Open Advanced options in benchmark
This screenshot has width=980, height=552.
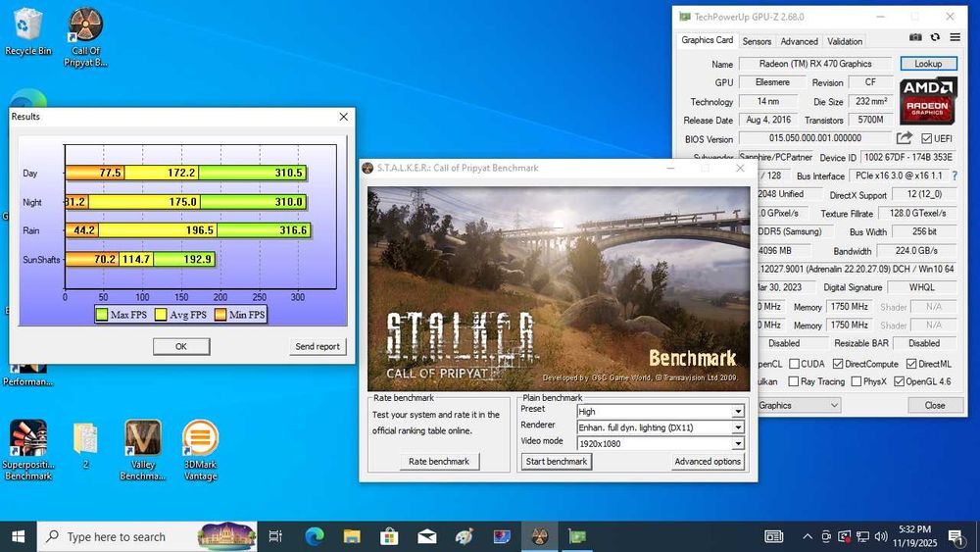point(708,462)
